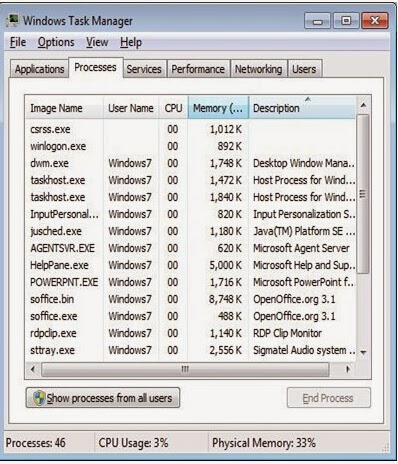Select the POWERPNT.EXE process row
This screenshot has height=464, width=398.
pos(191,282)
